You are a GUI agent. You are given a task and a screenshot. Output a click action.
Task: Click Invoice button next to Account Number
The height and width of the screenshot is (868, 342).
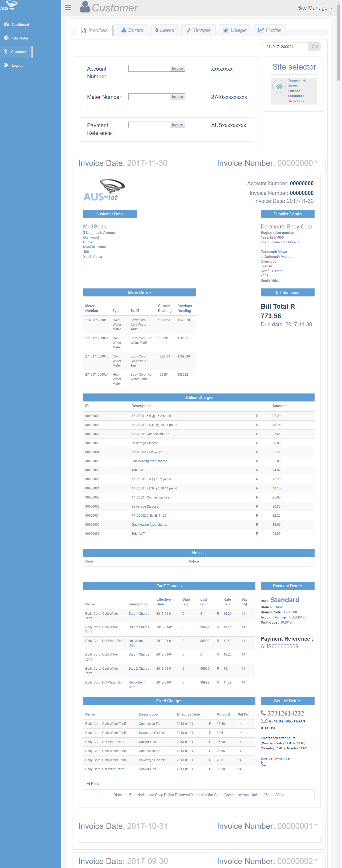177,69
